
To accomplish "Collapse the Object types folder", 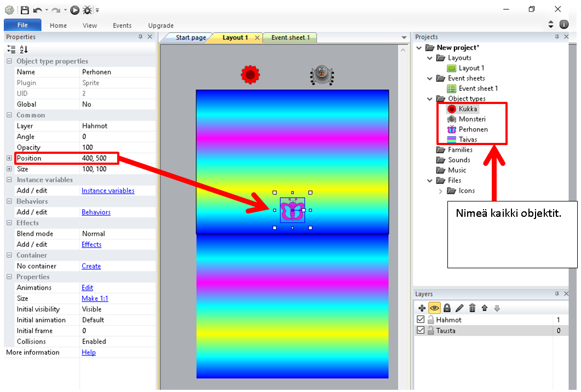I will [430, 99].
